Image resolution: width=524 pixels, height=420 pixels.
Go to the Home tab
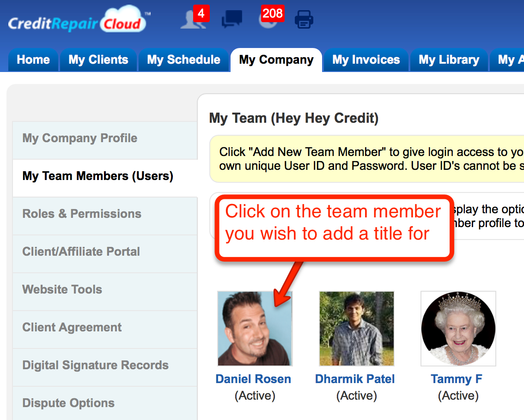click(x=33, y=60)
